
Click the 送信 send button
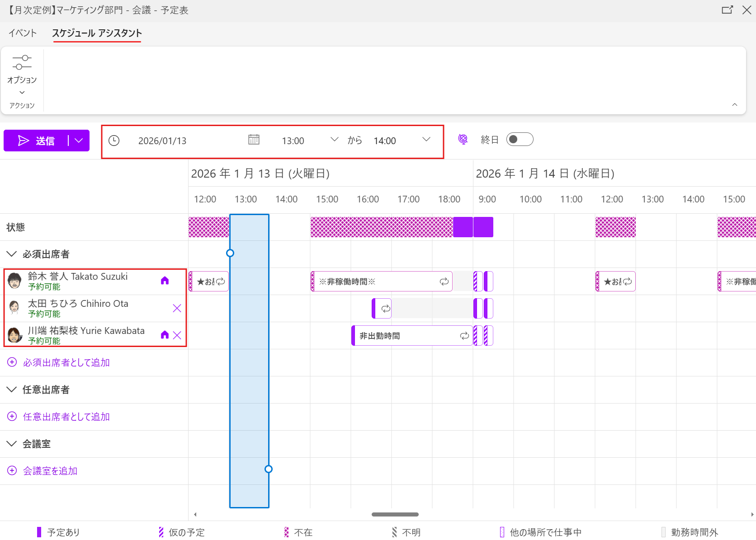click(x=36, y=141)
